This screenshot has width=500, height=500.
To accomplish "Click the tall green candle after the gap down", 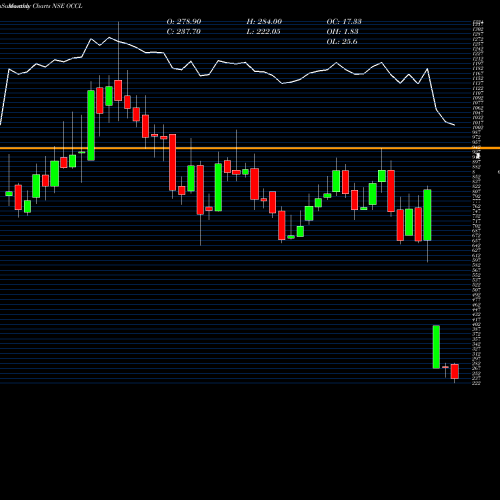I will pyautogui.click(x=436, y=347).
